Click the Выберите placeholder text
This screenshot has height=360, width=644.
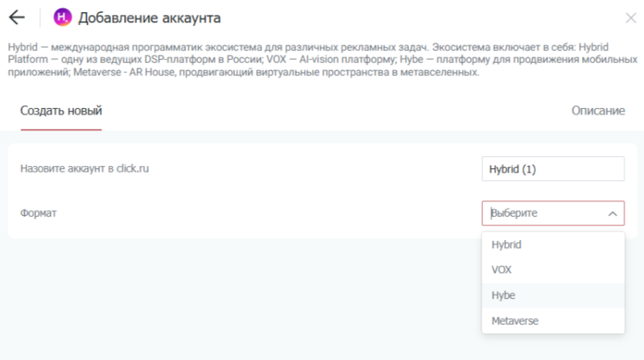point(514,213)
